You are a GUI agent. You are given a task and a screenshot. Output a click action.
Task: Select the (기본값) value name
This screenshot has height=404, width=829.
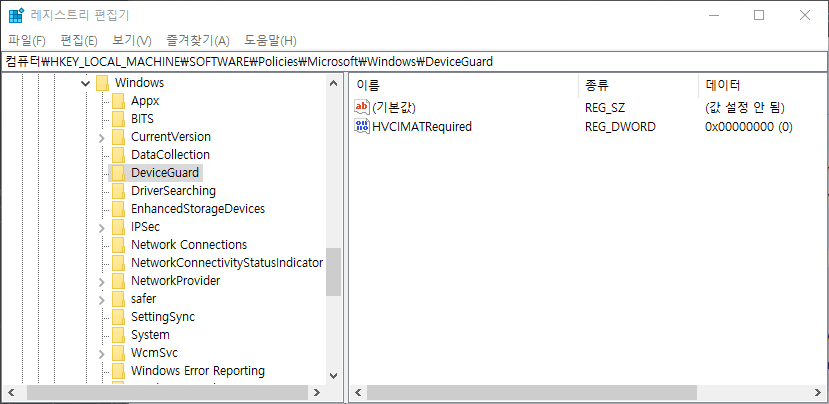(x=394, y=108)
